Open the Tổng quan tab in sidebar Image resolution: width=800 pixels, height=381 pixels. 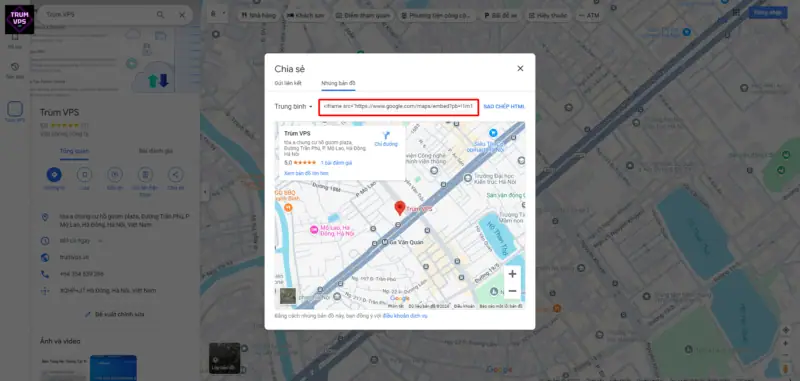74,151
